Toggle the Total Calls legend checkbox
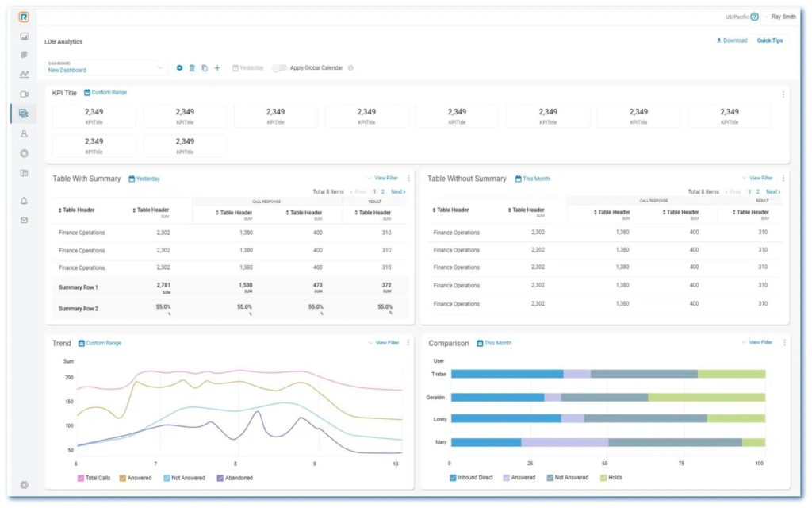 pyautogui.click(x=81, y=478)
